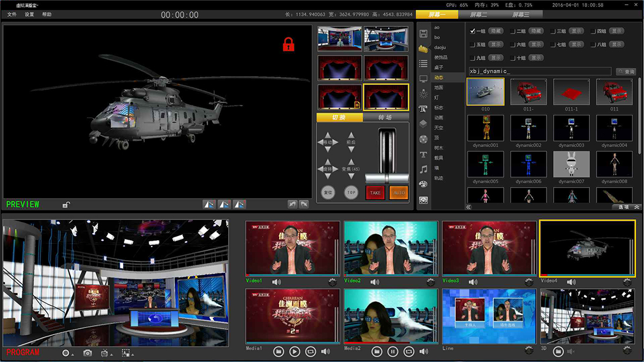Open the list view sidebar icon
Screen dimensions: 644x362
tap(423, 63)
